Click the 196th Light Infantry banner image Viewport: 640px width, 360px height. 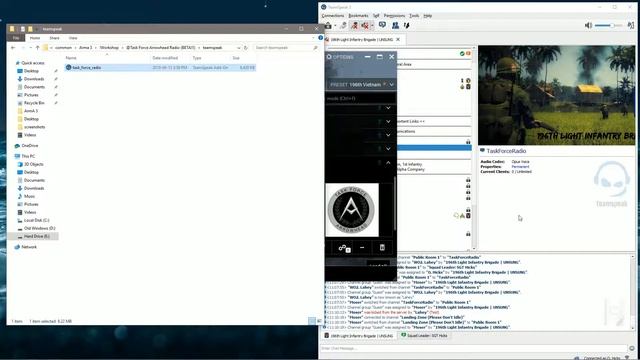[x=556, y=95]
